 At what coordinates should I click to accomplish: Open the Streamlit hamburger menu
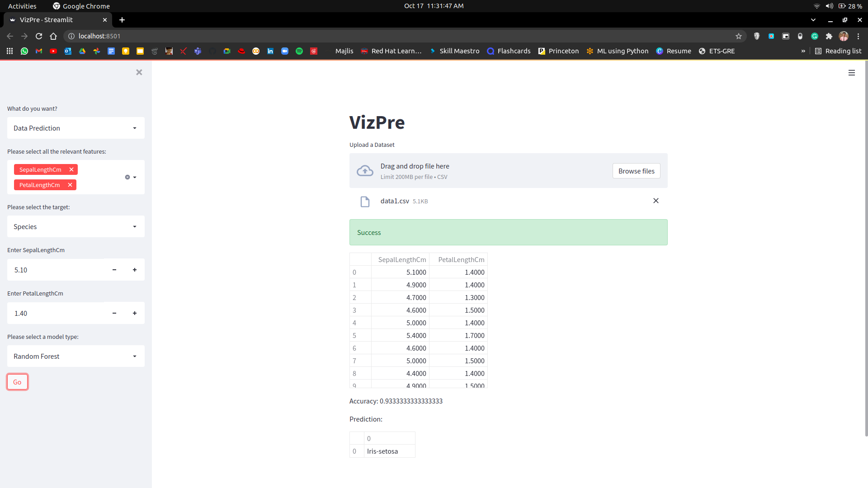[851, 73]
